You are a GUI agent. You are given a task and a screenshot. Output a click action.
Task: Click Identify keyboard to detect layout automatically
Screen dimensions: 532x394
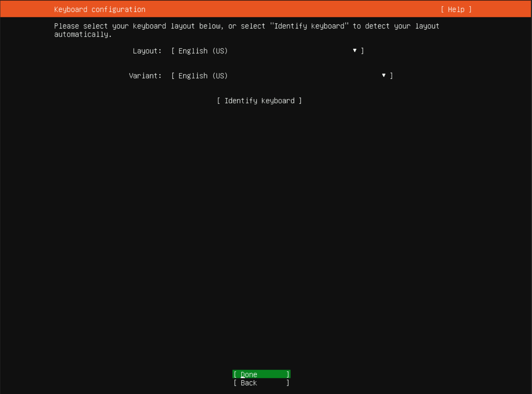click(259, 101)
